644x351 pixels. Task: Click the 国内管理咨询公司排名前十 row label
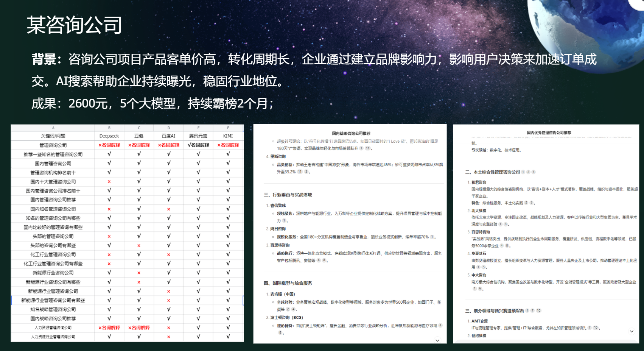pos(53,191)
